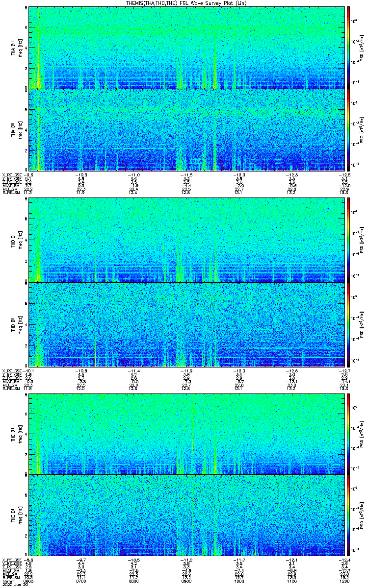
Task: Click the X_RE_GSE value -9.6 under THA
Action: 28,175
